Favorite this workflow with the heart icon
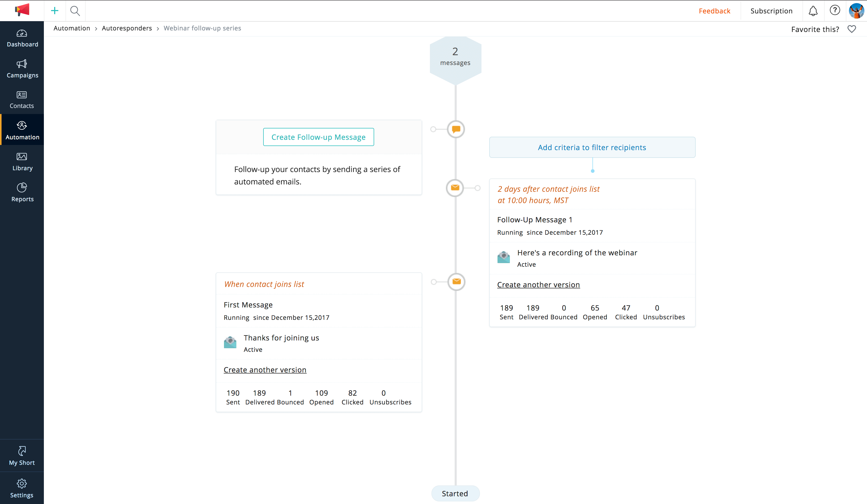This screenshot has width=867, height=504. point(852,29)
